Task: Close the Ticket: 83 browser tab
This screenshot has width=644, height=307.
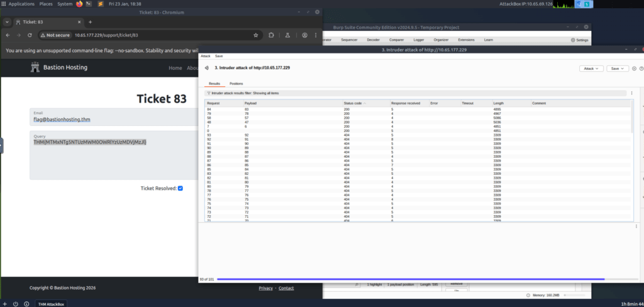Action: pyautogui.click(x=80, y=22)
